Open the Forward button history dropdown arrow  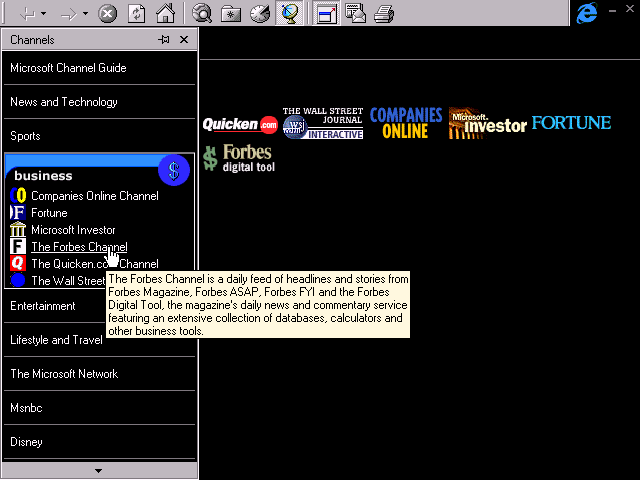point(85,14)
